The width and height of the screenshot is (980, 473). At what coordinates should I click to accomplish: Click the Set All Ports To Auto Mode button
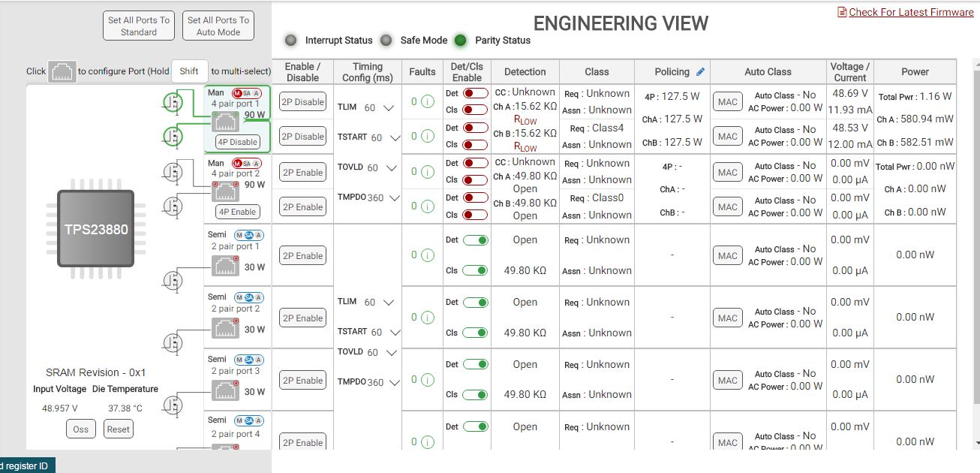click(x=218, y=26)
